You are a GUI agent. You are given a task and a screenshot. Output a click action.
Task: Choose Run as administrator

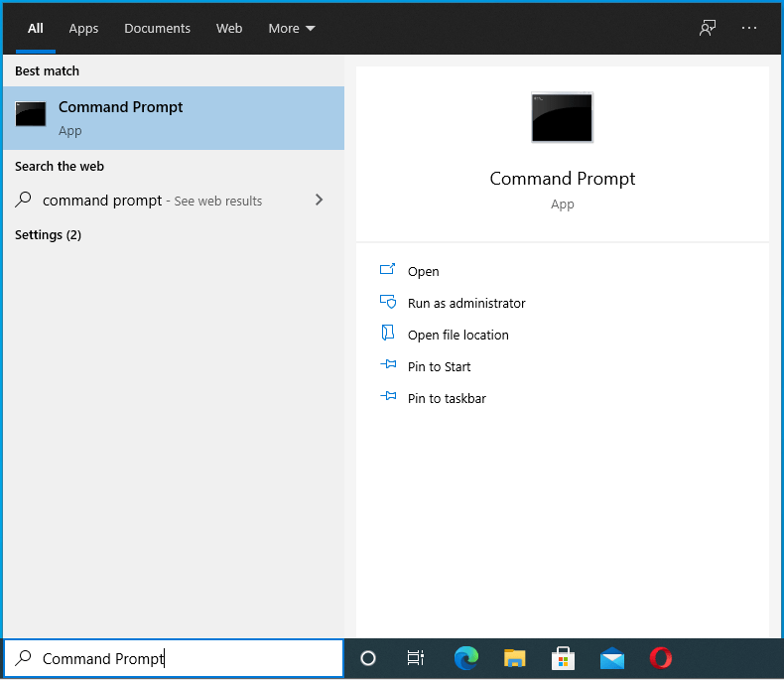point(465,303)
